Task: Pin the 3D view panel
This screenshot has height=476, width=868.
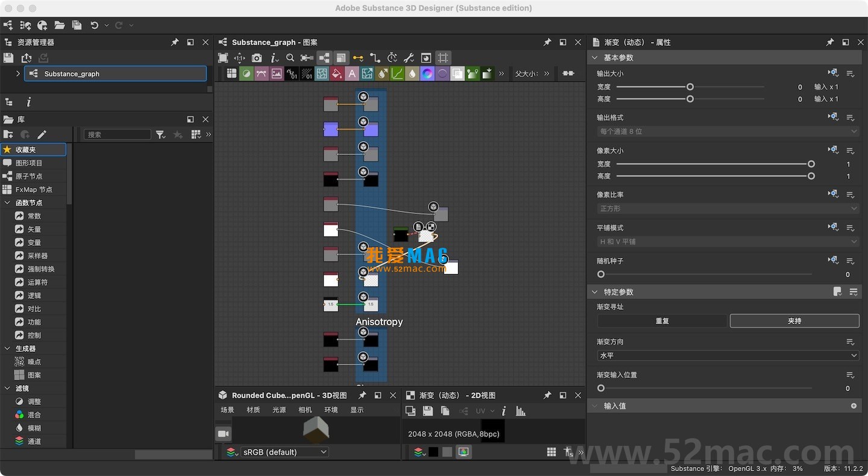Action: click(x=362, y=395)
